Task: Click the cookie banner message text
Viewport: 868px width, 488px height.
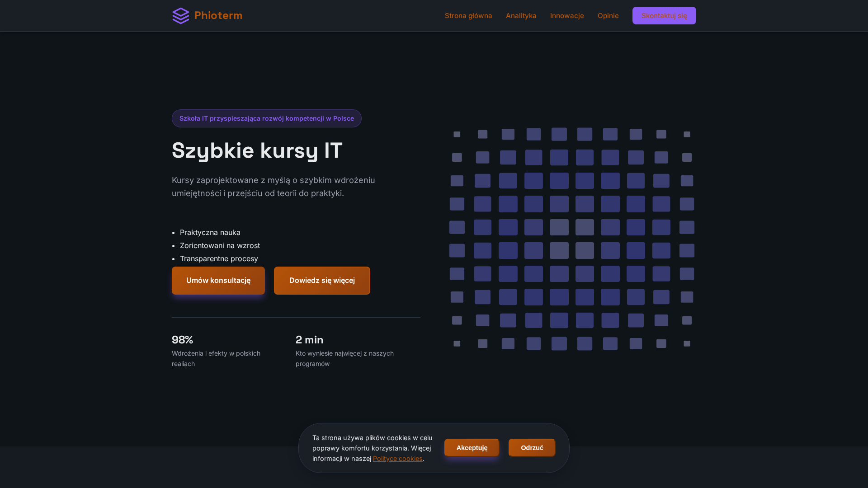Action: 373,448
